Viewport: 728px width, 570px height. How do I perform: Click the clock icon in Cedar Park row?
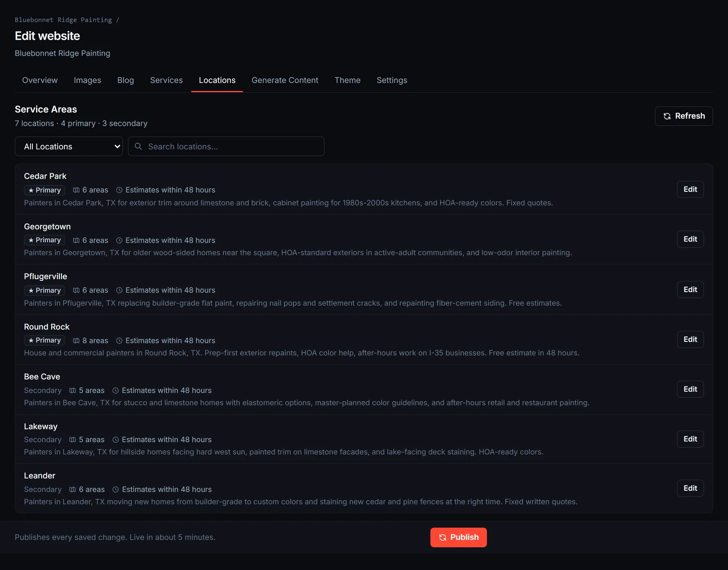coord(119,190)
